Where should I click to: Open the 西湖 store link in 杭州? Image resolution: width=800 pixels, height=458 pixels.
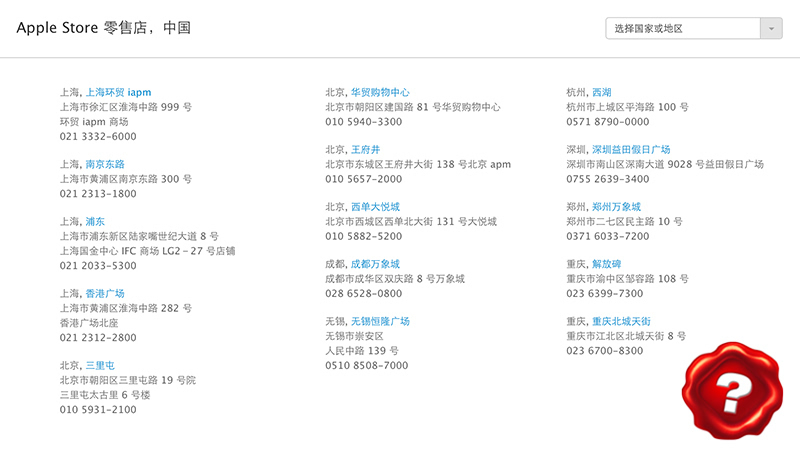(602, 92)
